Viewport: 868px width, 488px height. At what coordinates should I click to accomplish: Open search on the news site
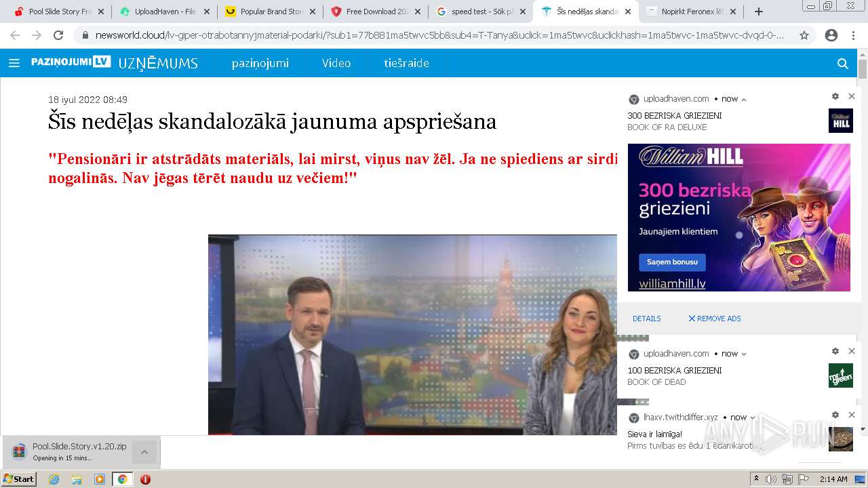click(x=843, y=63)
